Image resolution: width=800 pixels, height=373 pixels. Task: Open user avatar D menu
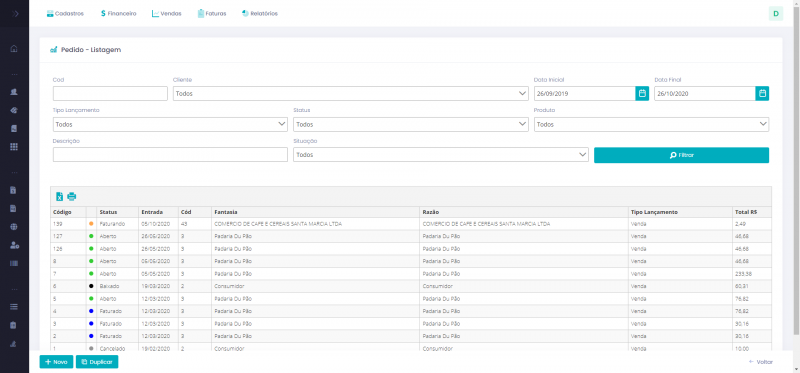776,14
